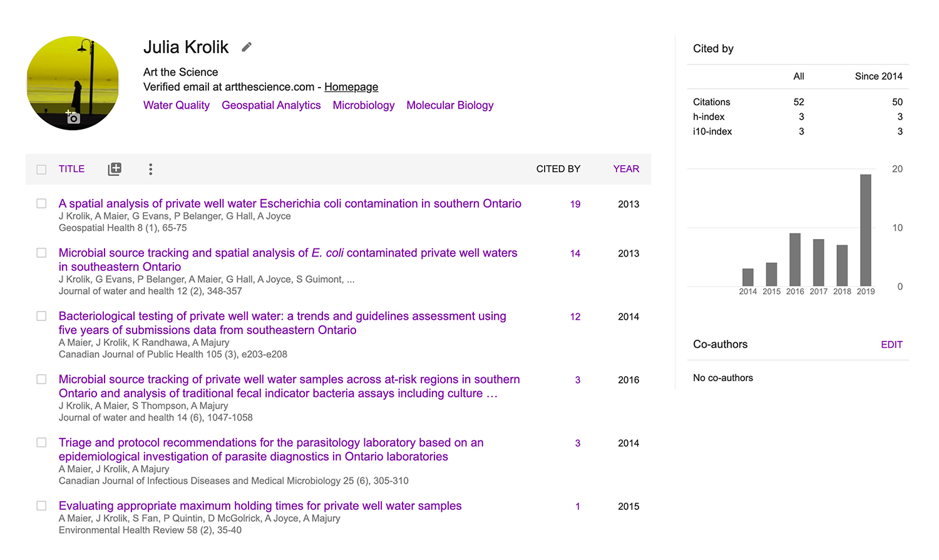Click the 3 citations link for 2016 article
939x560 pixels.
point(578,380)
